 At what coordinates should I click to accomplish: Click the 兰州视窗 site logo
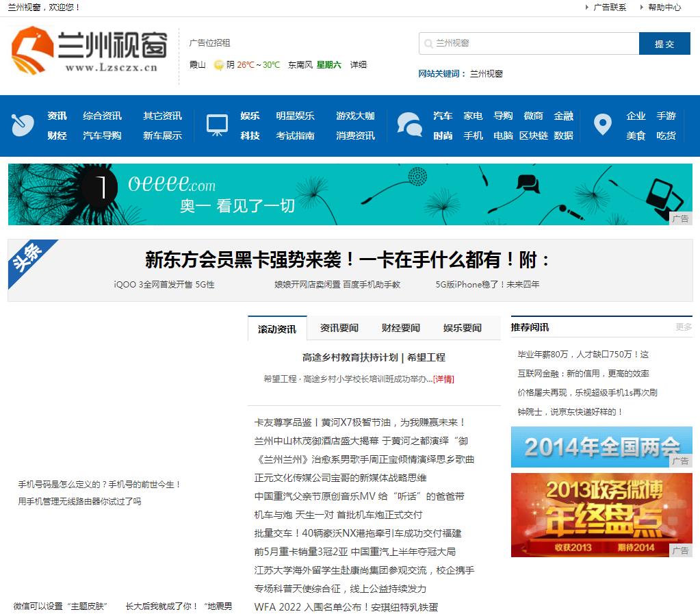point(89,50)
